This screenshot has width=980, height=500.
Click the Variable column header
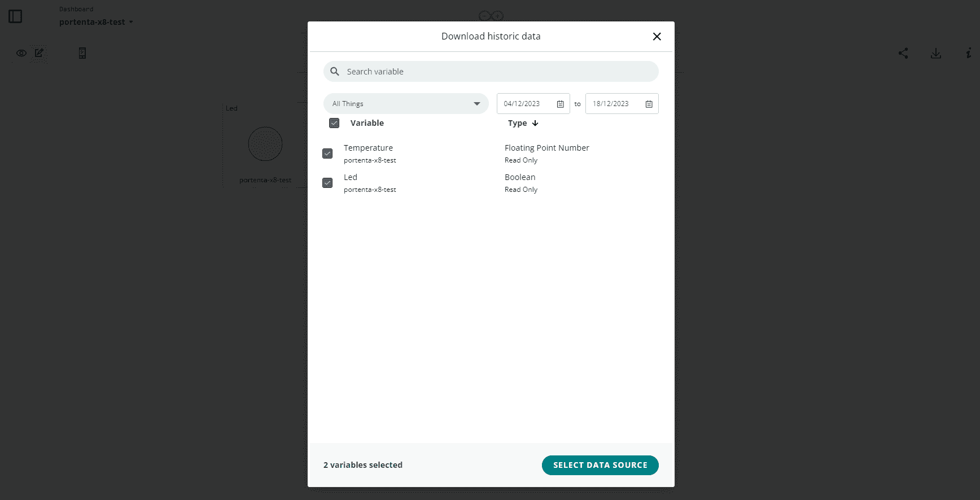(x=367, y=123)
